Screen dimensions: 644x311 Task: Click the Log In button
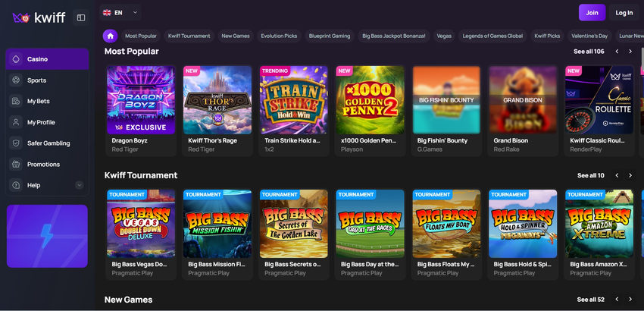[x=624, y=13]
